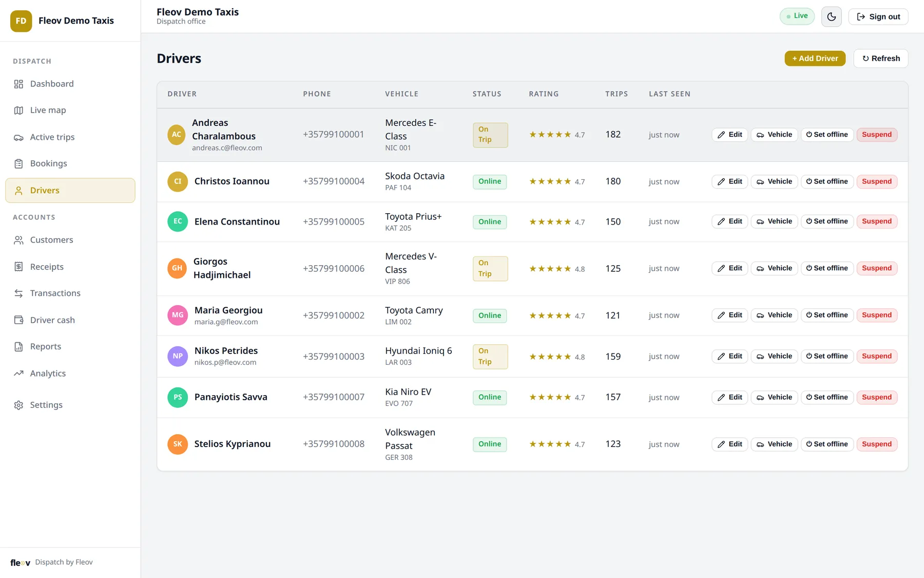Click the Rating column header
Screen dimensions: 924x578
(x=544, y=94)
